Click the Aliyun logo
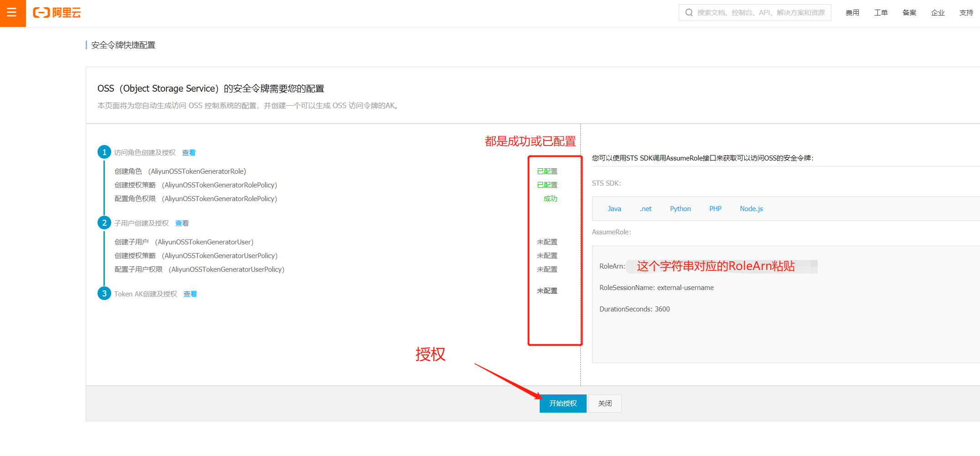 pyautogui.click(x=57, y=13)
